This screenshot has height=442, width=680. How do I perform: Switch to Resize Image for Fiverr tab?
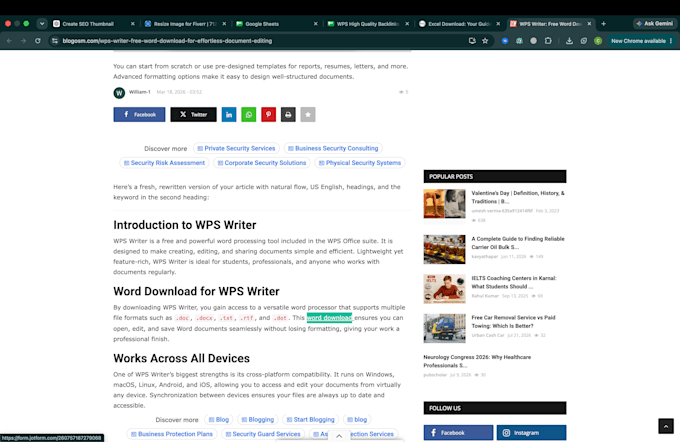(x=185, y=24)
